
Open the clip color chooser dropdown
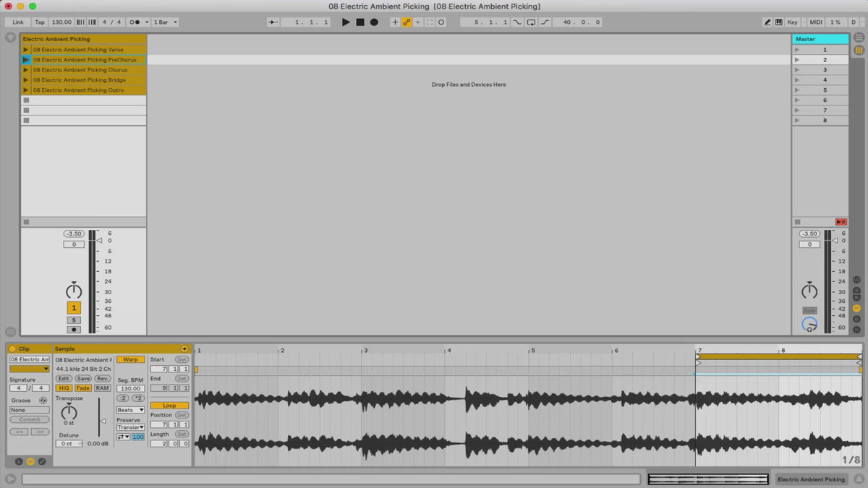coord(29,369)
